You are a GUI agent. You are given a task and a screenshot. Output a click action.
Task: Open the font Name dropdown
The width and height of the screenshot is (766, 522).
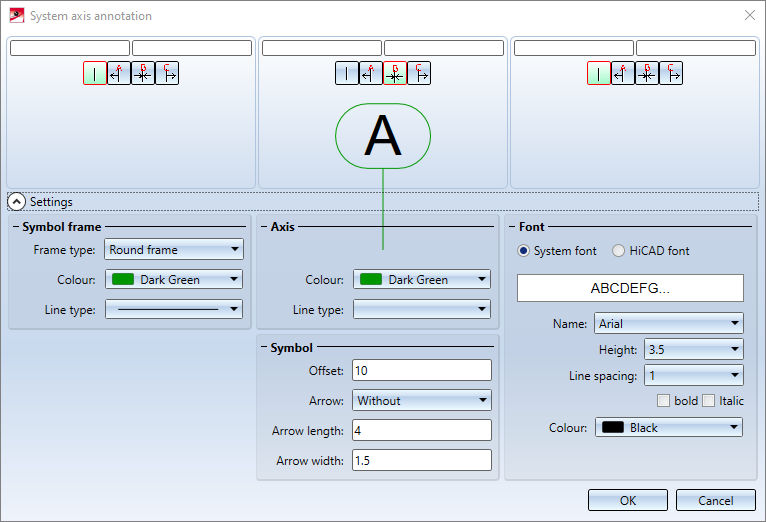[x=669, y=323]
